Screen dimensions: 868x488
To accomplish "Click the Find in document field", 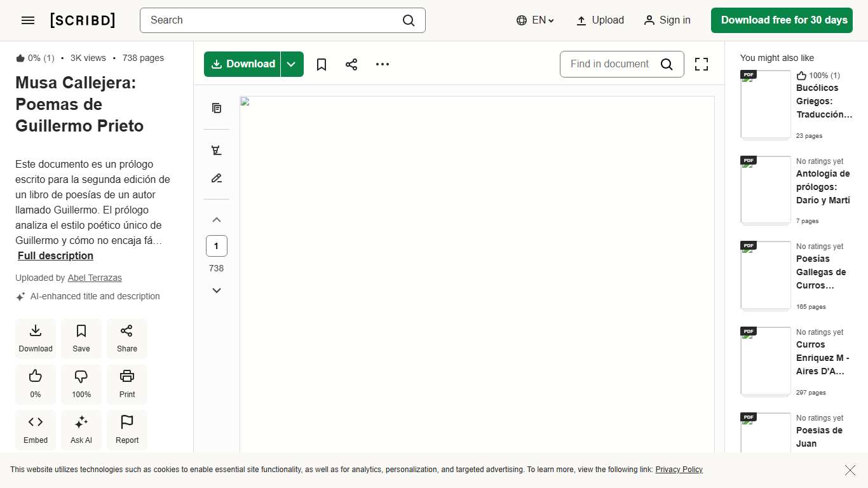I will click(610, 64).
